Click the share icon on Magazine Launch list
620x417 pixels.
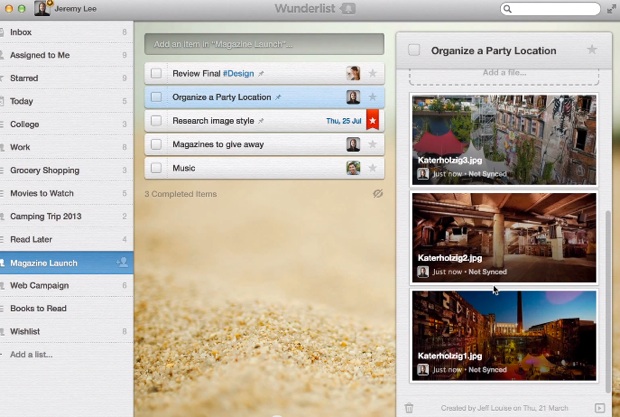122,262
